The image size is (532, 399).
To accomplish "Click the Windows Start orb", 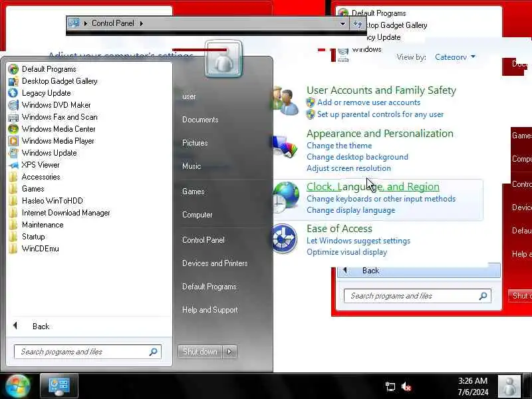I will 18,386.
